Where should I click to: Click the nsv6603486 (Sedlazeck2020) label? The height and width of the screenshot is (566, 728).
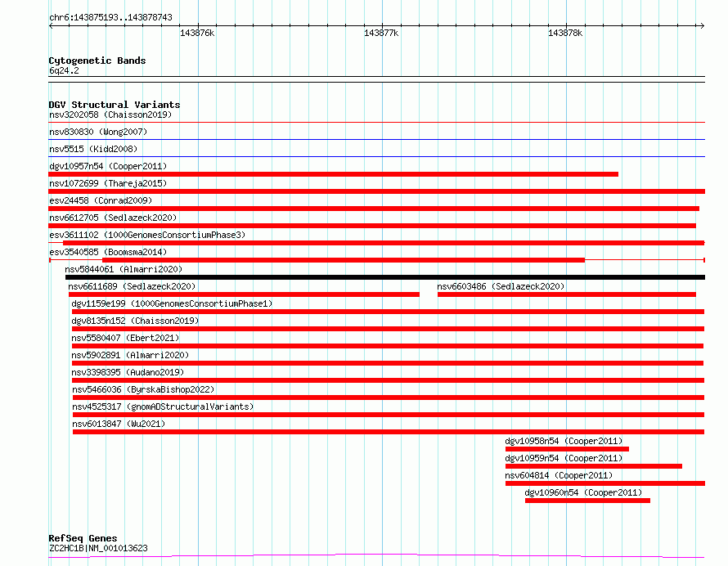[501, 286]
